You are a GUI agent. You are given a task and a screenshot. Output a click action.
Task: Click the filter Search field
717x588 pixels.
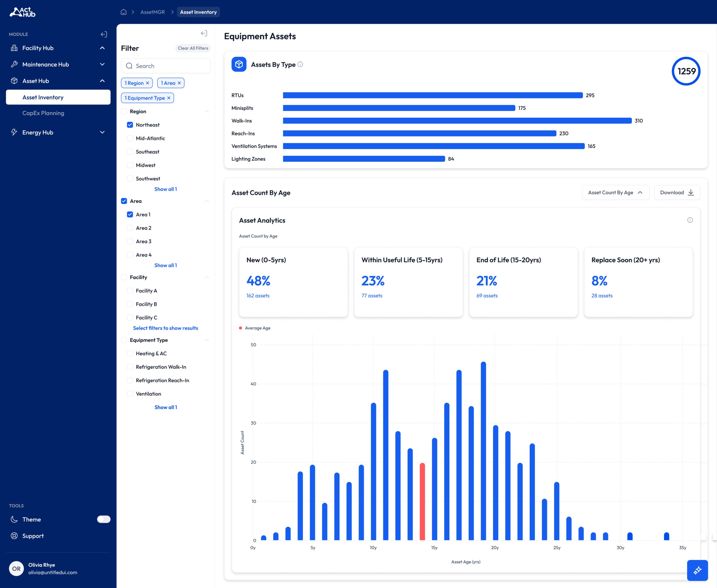[x=166, y=66]
